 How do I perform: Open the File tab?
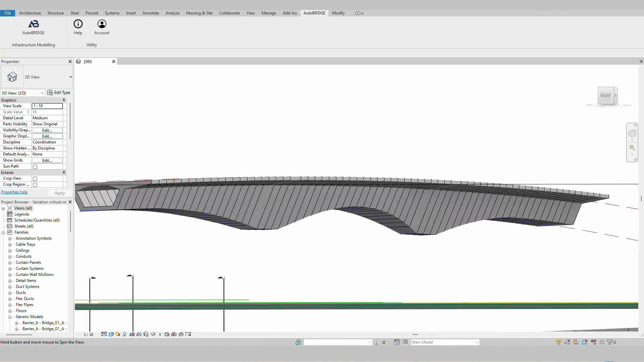(x=8, y=13)
